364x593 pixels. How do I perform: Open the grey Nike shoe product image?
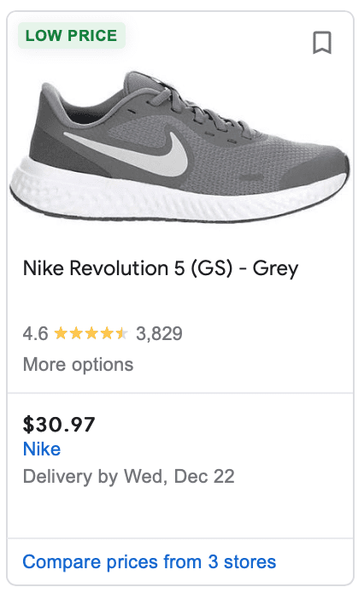(x=179, y=147)
